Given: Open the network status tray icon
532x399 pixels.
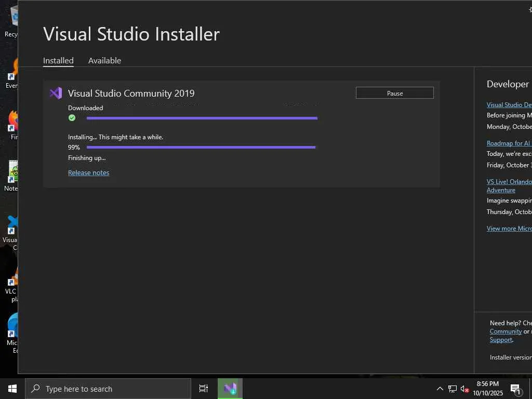Looking at the screenshot, I should 453,389.
